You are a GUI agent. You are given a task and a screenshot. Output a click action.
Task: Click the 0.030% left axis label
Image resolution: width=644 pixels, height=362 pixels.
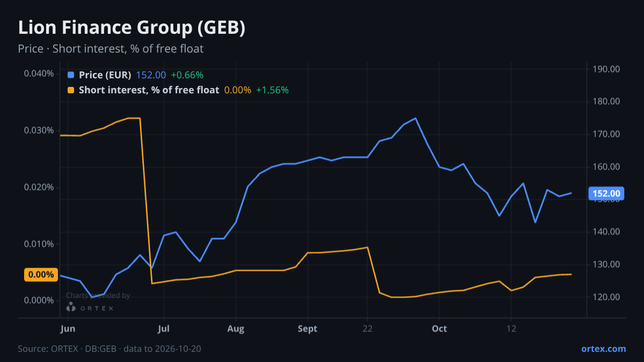coord(39,130)
